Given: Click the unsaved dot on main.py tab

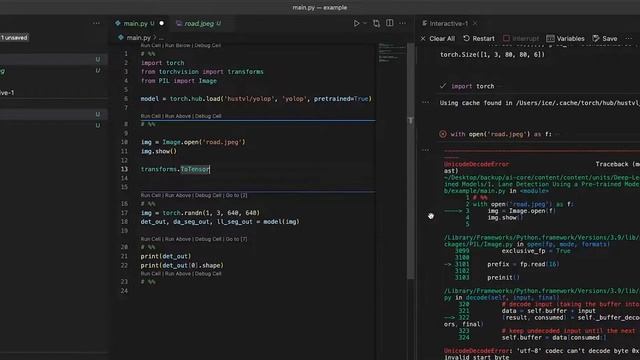Looking at the screenshot, I should pyautogui.click(x=162, y=24).
